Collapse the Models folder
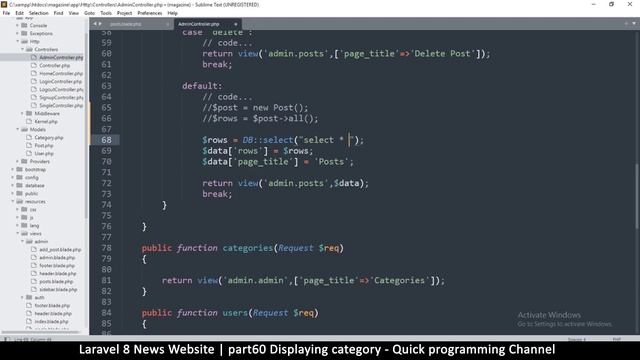Screen dimensions: 640x360 click(x=18, y=129)
